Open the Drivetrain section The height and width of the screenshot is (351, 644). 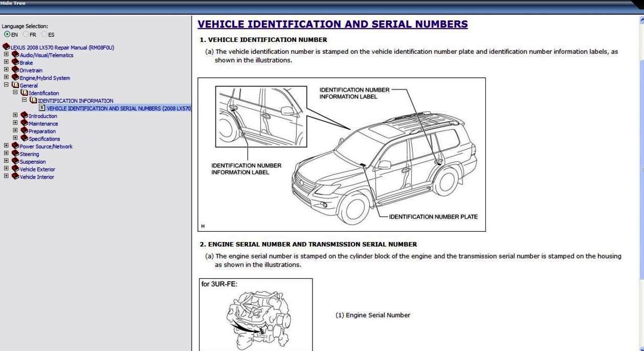pyautogui.click(x=31, y=71)
